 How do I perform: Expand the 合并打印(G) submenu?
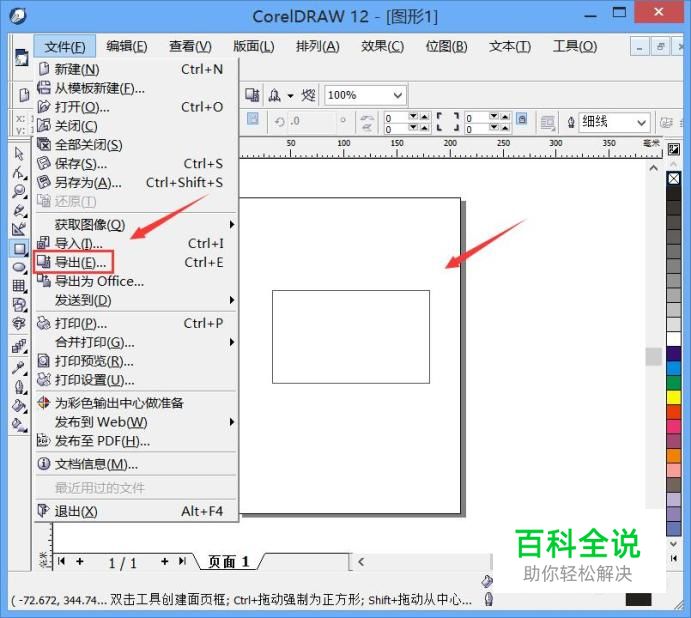pos(136,342)
